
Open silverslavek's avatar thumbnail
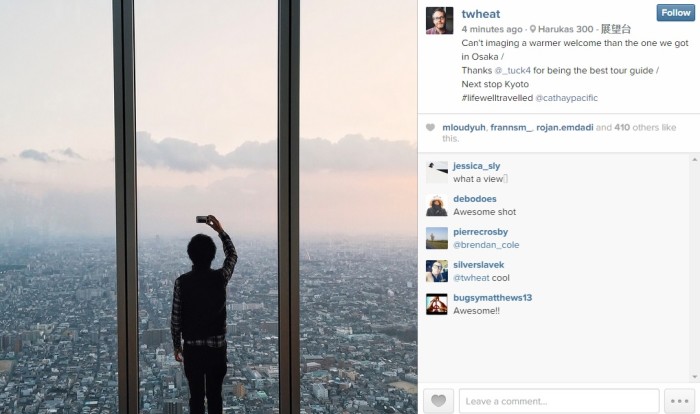[437, 271]
